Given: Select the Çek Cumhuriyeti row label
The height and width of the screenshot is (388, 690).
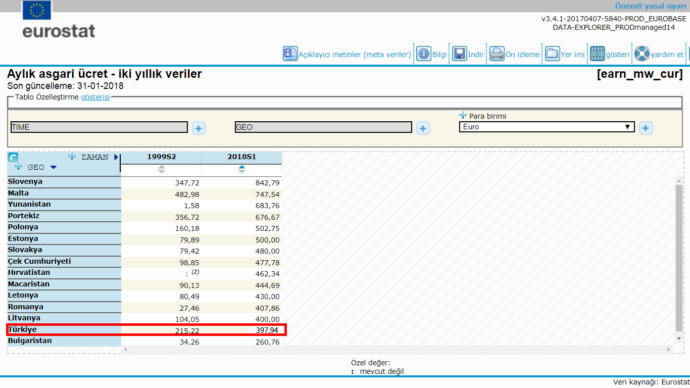Looking at the screenshot, I should click(x=39, y=261).
